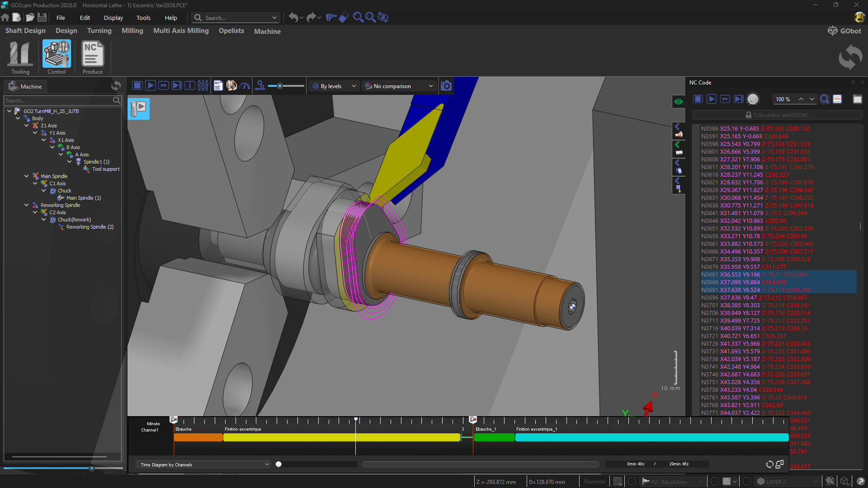This screenshot has height=488, width=868.
Task: Select Reworking Spindle (2) tree item
Action: coord(90,227)
